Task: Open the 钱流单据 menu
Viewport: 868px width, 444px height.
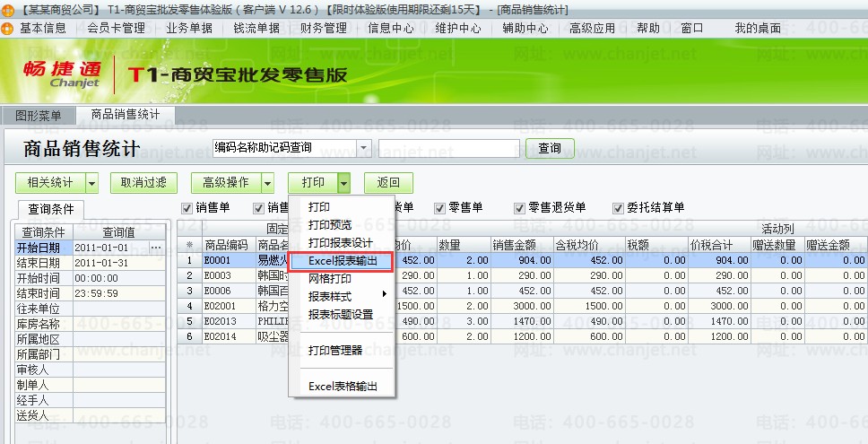Action: [256, 28]
